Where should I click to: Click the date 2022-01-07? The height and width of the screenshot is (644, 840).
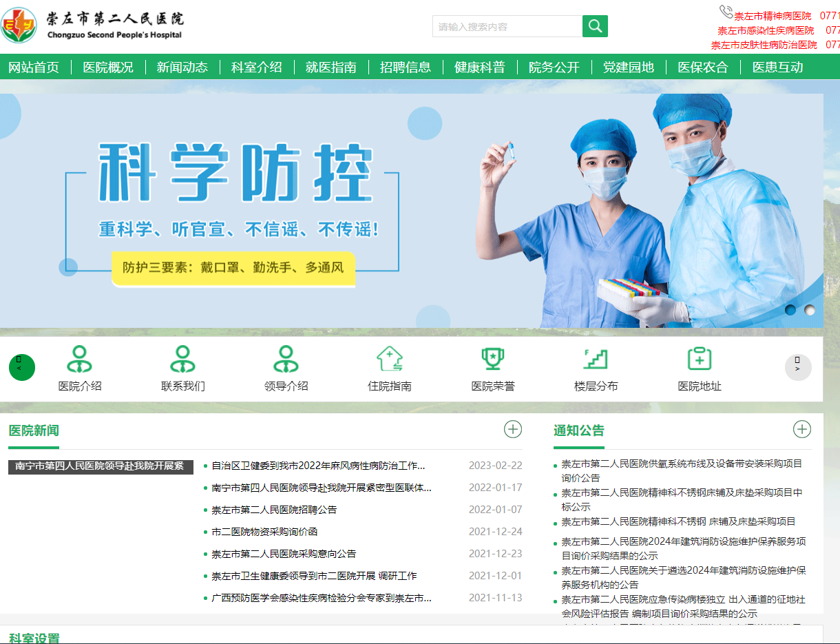click(x=496, y=510)
